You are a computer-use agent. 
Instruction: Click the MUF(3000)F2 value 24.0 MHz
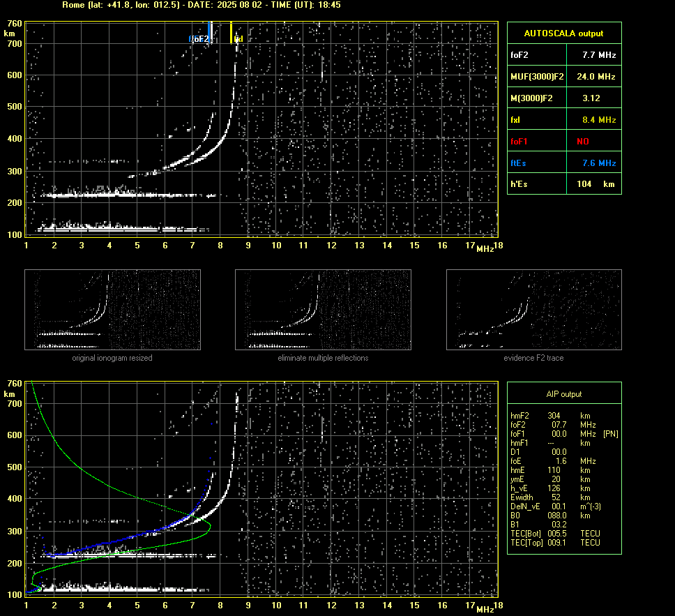click(x=596, y=77)
